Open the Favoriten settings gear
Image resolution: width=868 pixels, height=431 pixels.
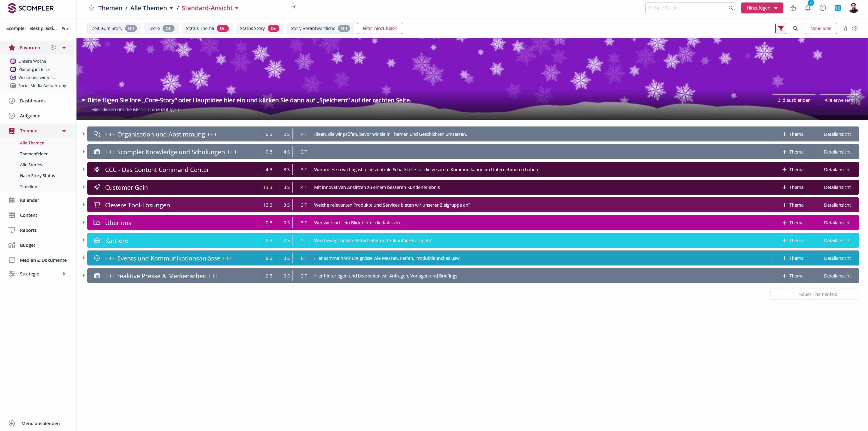(x=53, y=47)
